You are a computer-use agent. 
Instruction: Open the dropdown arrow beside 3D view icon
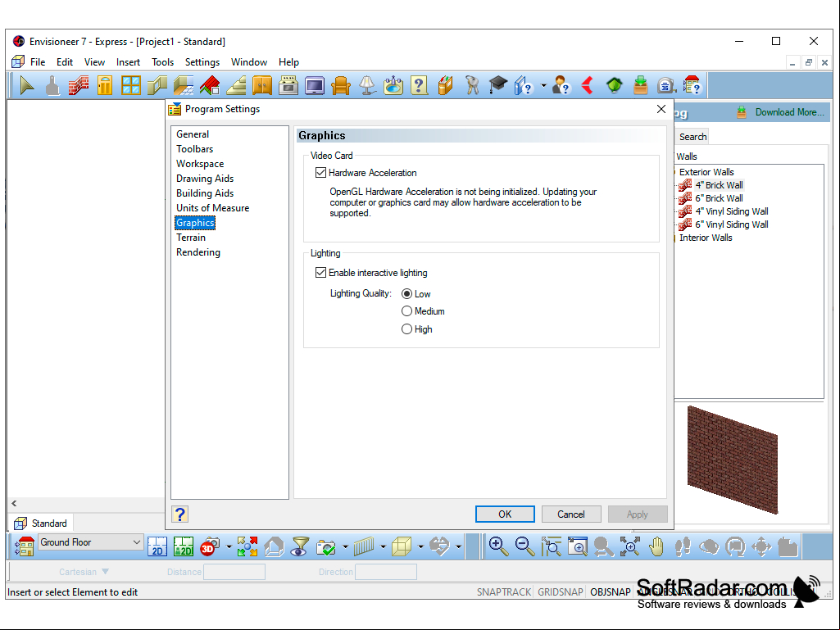click(x=229, y=547)
